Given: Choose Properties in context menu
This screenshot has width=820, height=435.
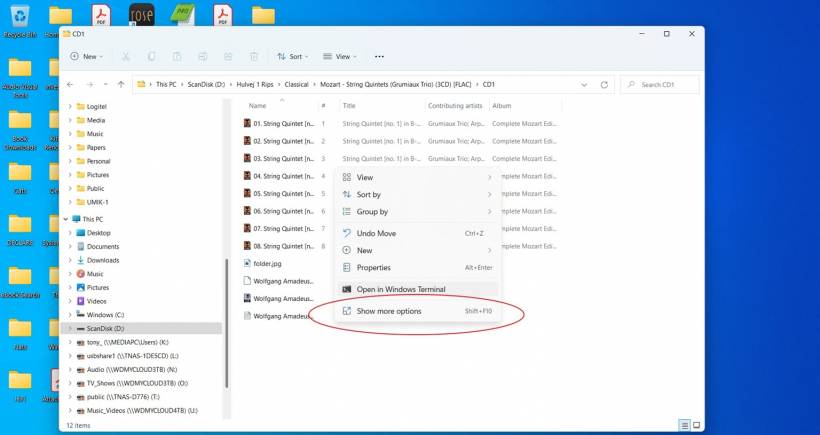Looking at the screenshot, I should pyautogui.click(x=417, y=268).
